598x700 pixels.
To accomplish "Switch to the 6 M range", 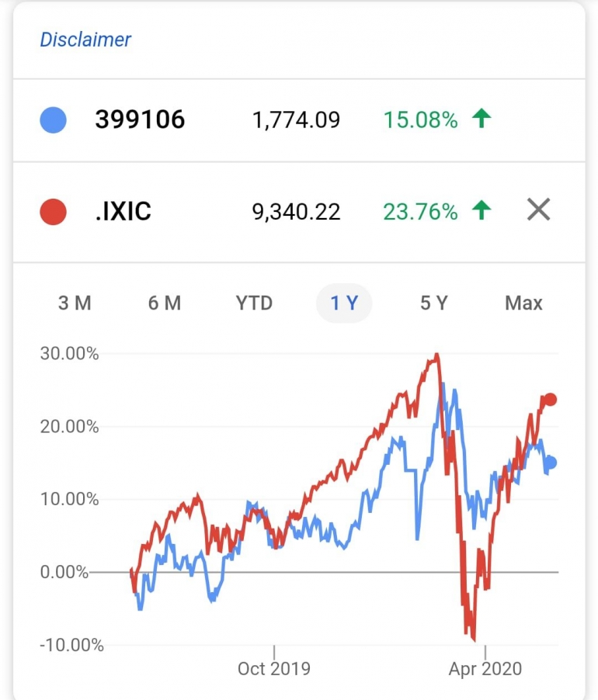I will pyautogui.click(x=165, y=303).
